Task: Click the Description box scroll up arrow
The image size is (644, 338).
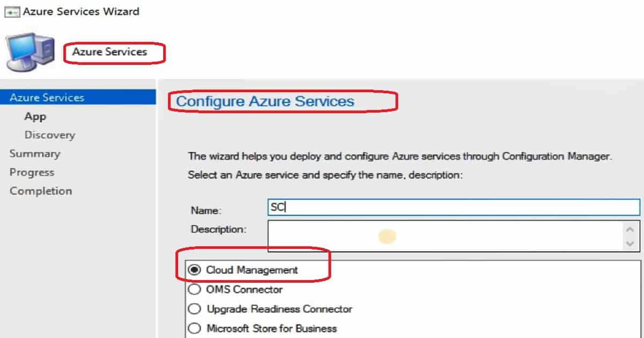Action: (630, 229)
